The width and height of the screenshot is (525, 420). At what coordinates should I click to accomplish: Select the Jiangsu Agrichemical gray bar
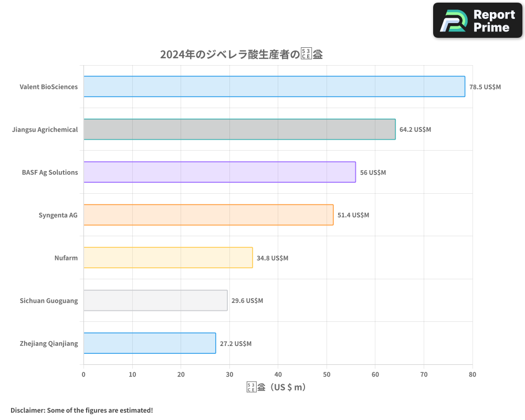point(239,129)
